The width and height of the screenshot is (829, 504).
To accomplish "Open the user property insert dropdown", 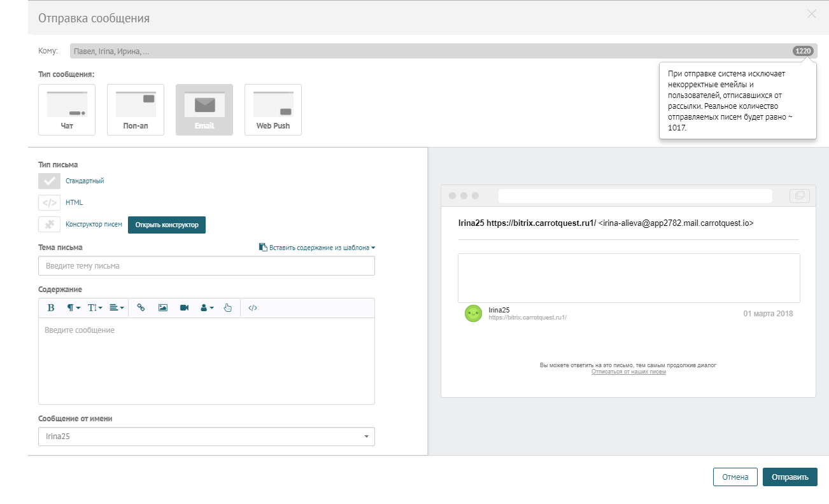I will point(207,308).
